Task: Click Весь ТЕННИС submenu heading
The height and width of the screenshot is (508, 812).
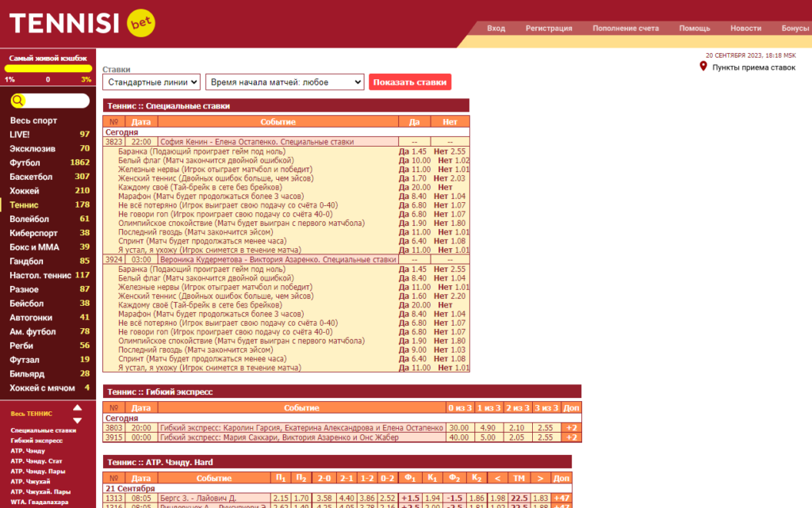Action: click(x=31, y=414)
